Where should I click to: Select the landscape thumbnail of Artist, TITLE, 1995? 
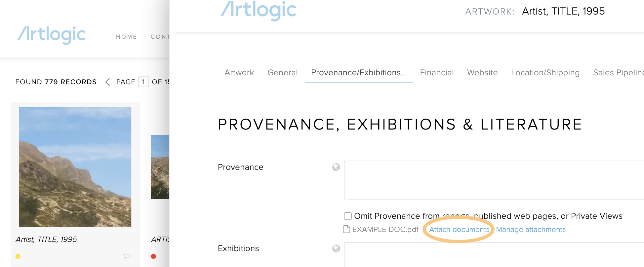(x=75, y=167)
